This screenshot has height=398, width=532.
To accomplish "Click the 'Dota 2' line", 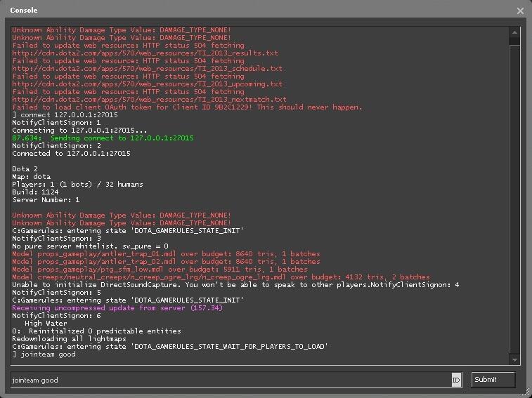I will tap(25, 169).
